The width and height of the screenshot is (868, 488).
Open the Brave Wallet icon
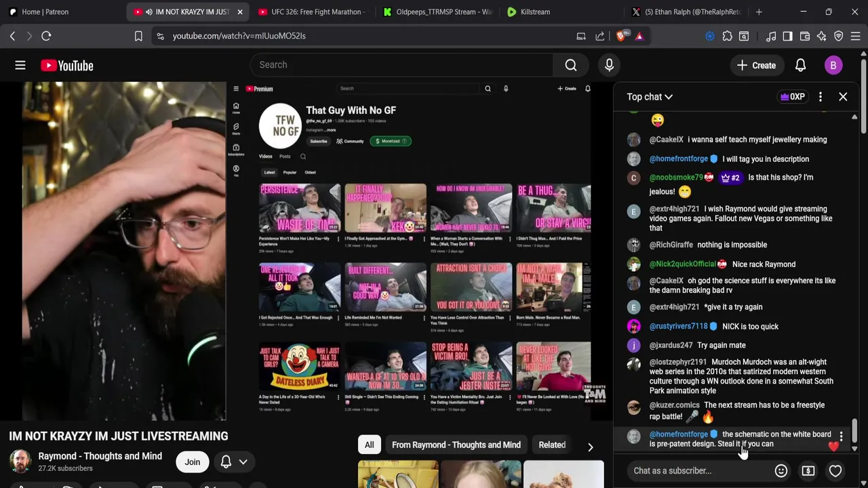pyautogui.click(x=805, y=36)
